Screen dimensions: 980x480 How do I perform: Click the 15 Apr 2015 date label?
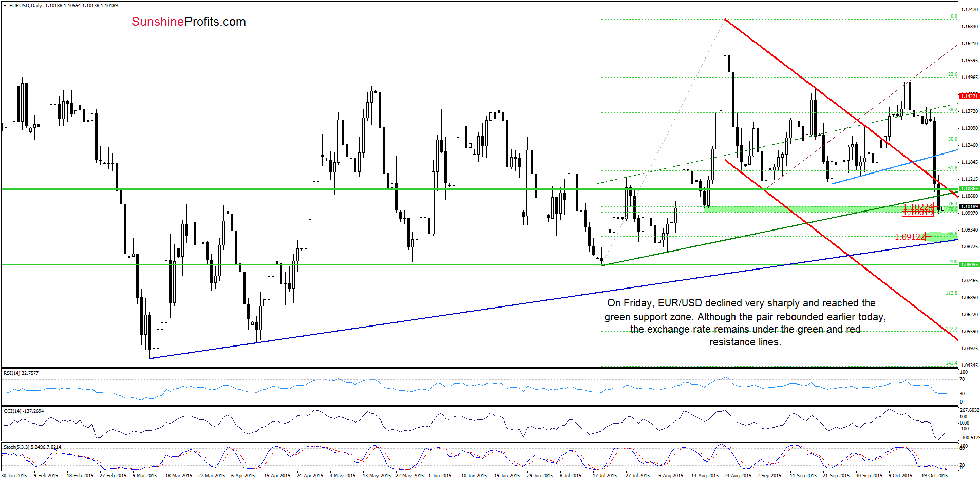click(x=277, y=476)
